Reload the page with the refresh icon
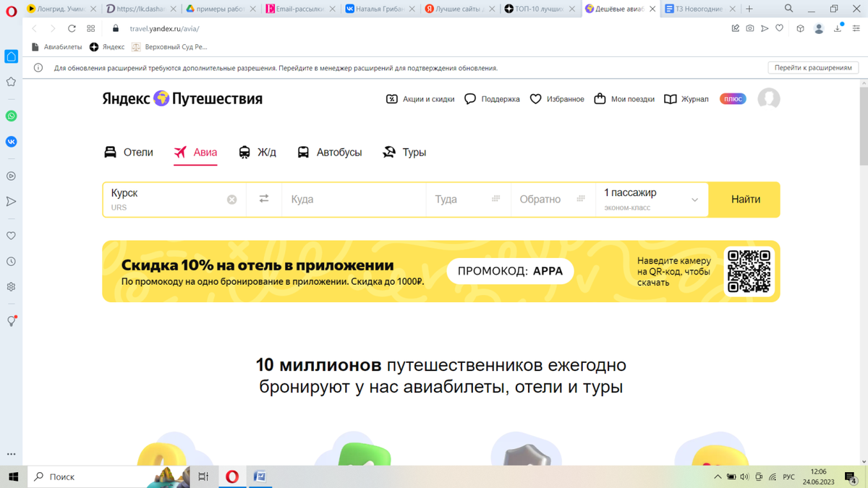Image resolution: width=868 pixels, height=488 pixels. pyautogui.click(x=72, y=28)
